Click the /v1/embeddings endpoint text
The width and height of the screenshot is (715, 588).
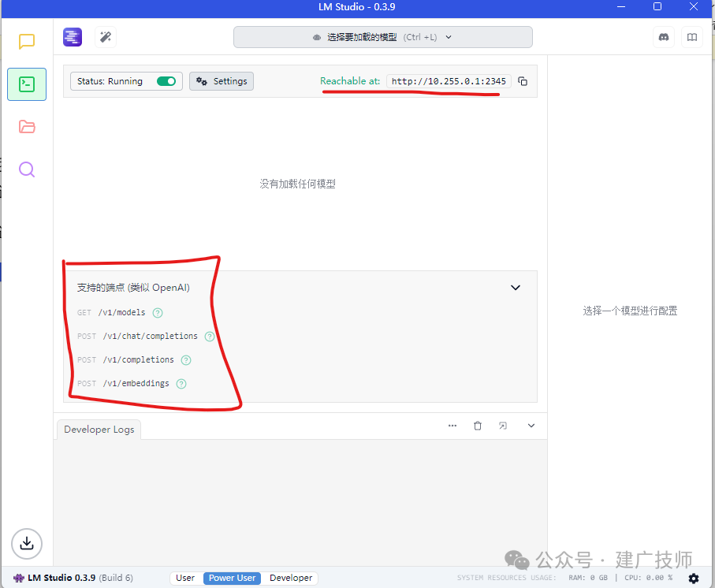tap(136, 384)
